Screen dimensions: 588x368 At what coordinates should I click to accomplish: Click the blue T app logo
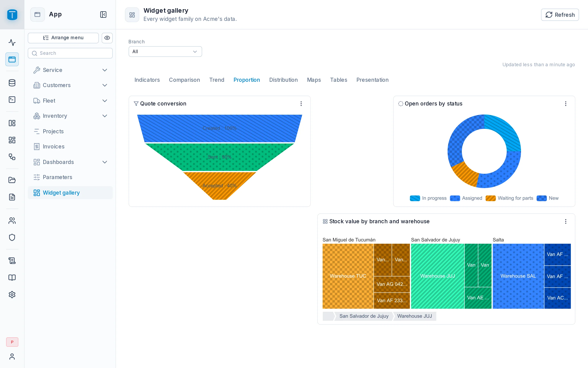pyautogui.click(x=12, y=15)
